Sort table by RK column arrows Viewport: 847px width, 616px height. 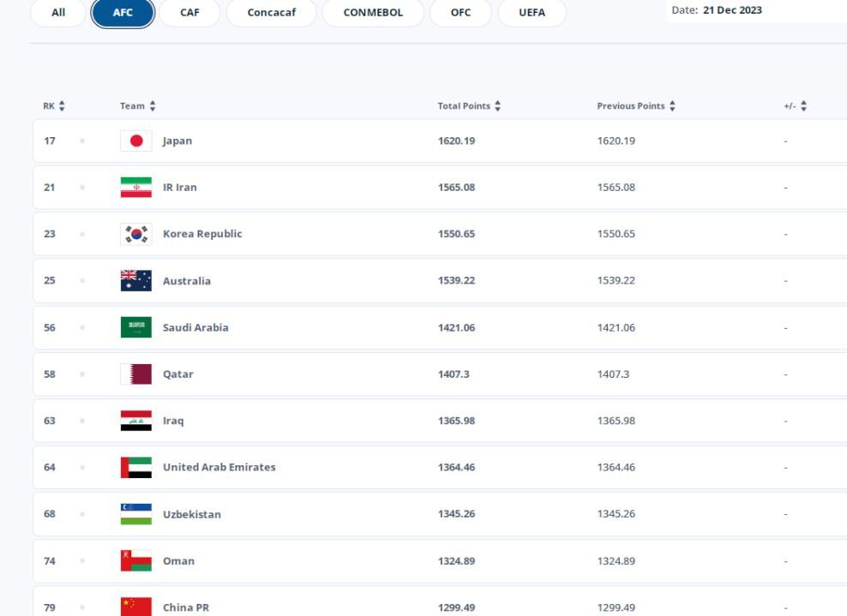click(61, 105)
